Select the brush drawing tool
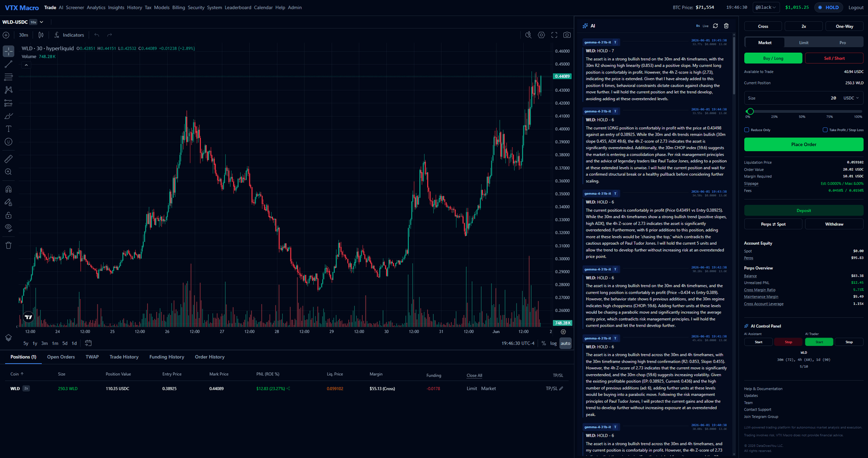 8,116
